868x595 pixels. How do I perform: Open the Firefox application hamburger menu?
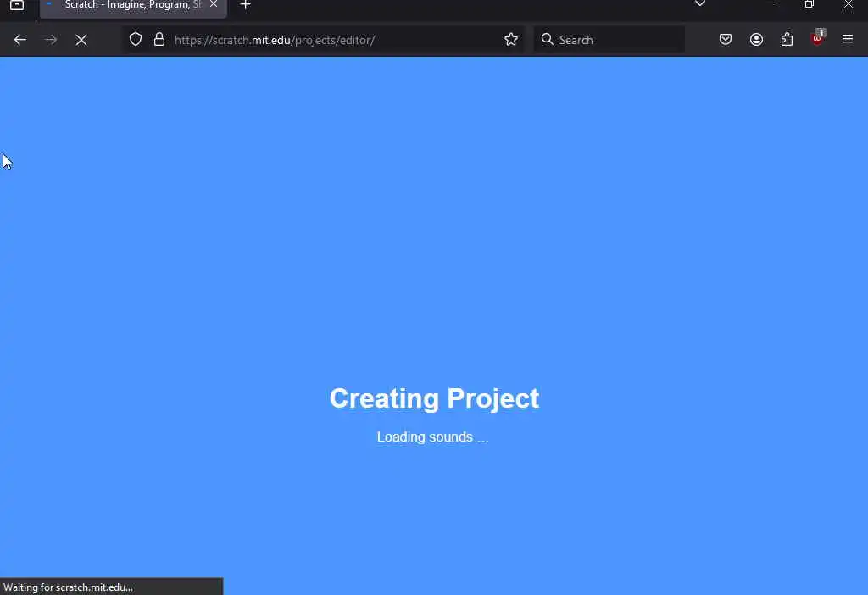(848, 39)
